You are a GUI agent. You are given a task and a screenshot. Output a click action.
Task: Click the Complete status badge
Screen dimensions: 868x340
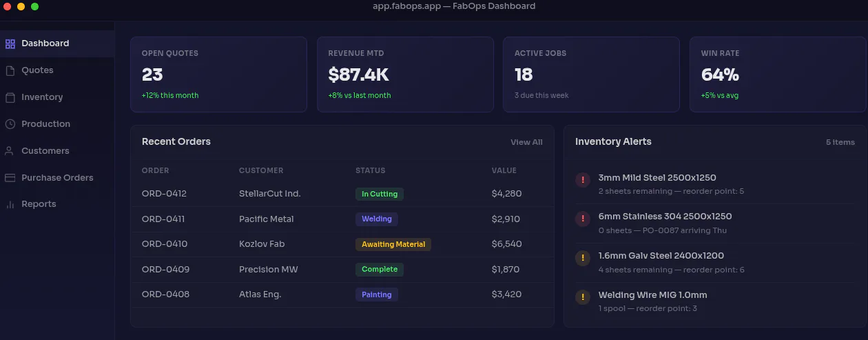pyautogui.click(x=380, y=270)
